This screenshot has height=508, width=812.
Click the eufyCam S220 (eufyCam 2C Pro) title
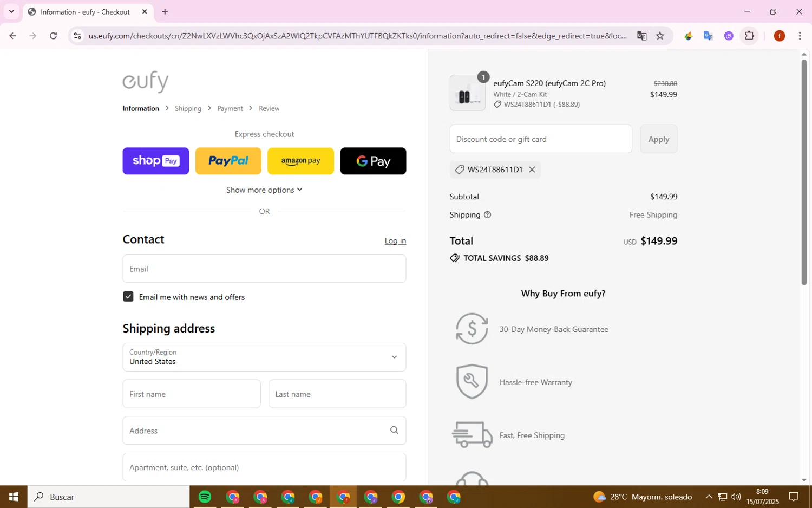[x=549, y=83]
